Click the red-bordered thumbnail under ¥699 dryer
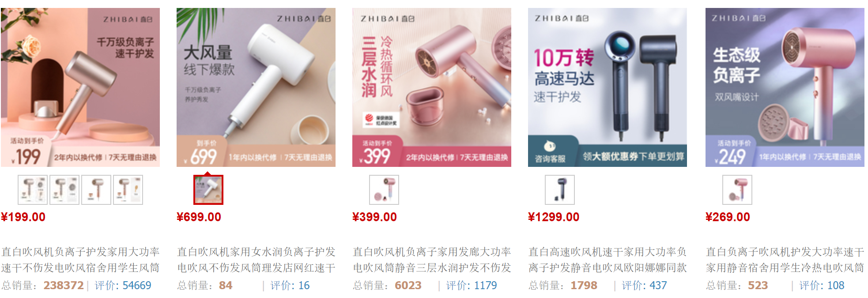The width and height of the screenshot is (868, 298). (208, 190)
